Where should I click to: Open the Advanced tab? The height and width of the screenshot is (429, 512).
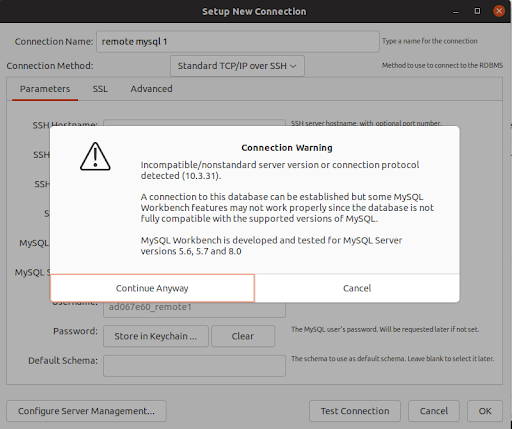(151, 89)
